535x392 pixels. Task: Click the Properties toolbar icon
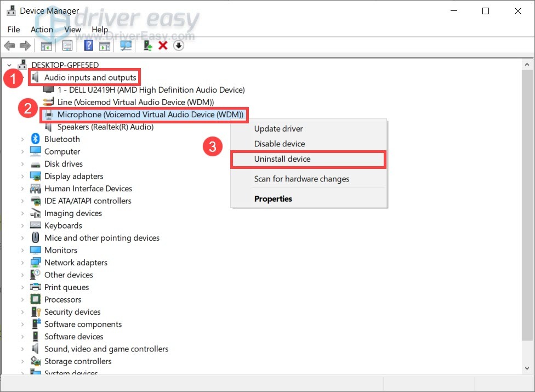(x=67, y=46)
